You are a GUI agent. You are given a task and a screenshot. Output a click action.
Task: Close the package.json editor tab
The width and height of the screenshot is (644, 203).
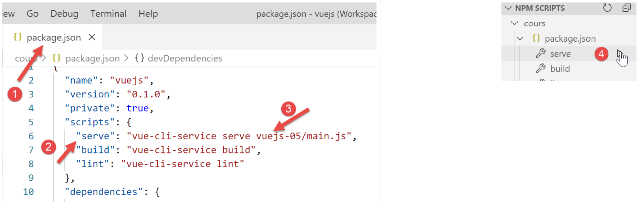tap(92, 37)
